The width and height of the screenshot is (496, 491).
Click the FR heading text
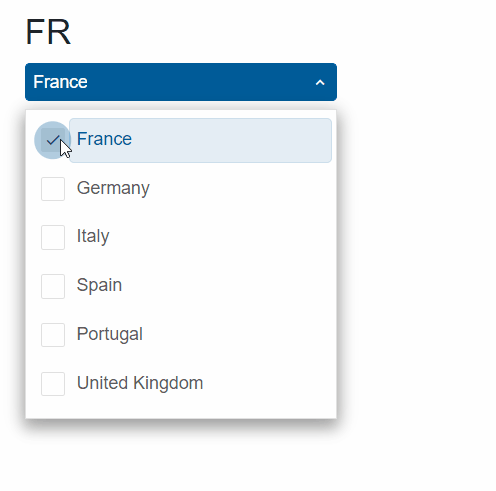48,32
